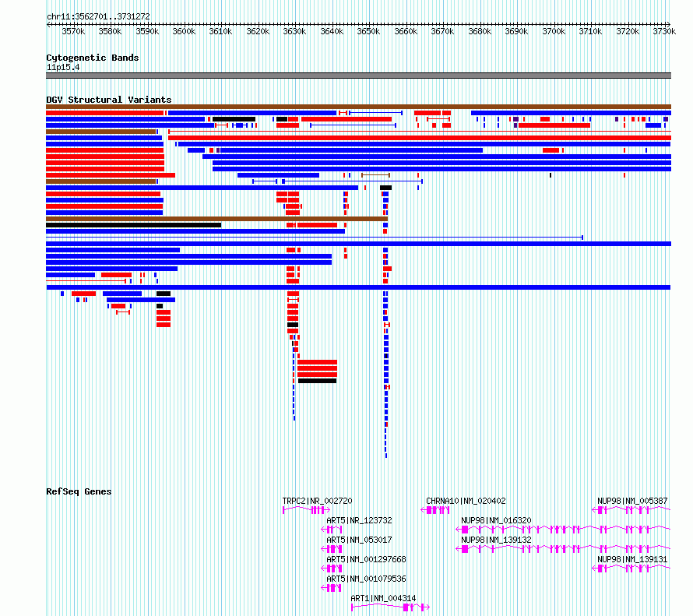Click the 3650k ruler tick label
The height and width of the screenshot is (616, 693).
coord(368,31)
